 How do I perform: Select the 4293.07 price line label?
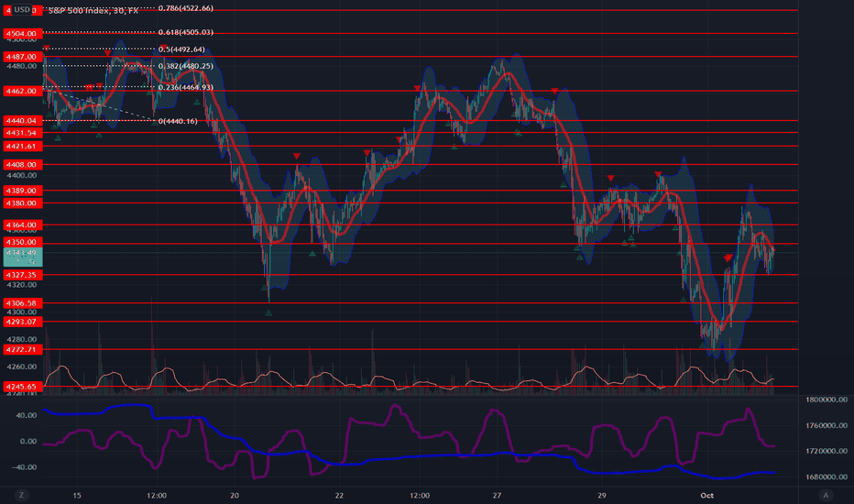(x=22, y=322)
